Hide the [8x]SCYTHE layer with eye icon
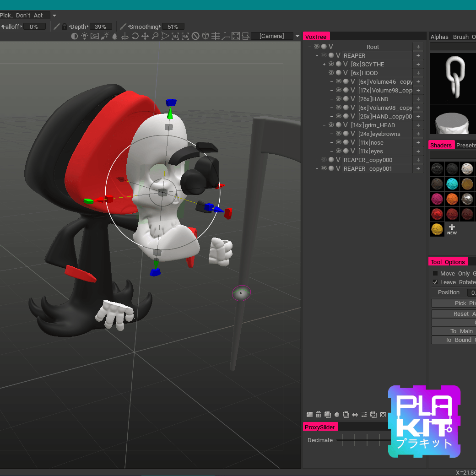Viewport: 476px width, 476px height. pos(331,64)
